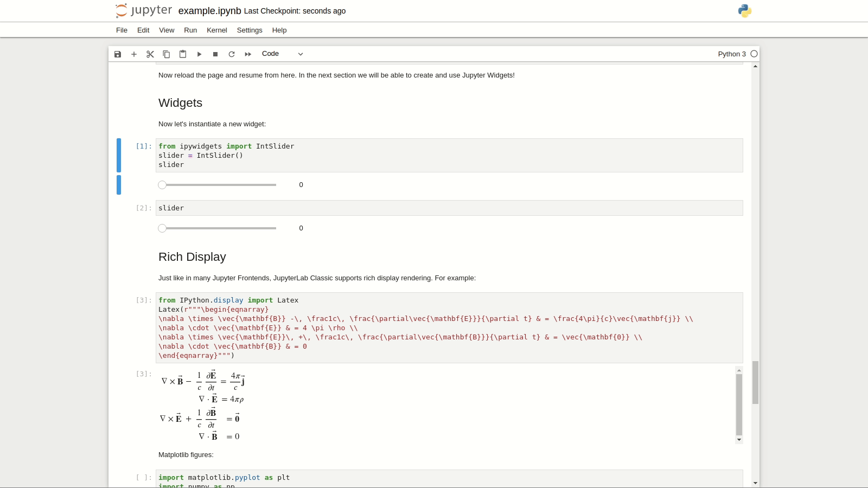Click the save notebook icon

click(118, 54)
